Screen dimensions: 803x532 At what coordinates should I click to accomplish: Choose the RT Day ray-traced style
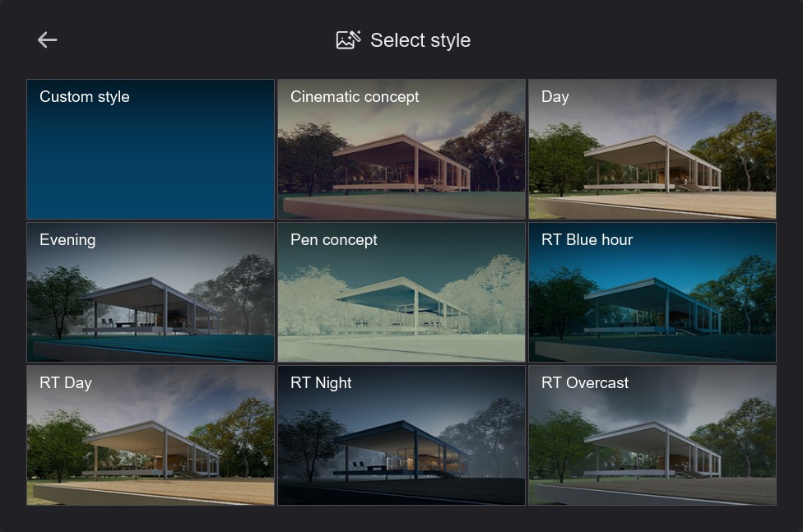151,435
